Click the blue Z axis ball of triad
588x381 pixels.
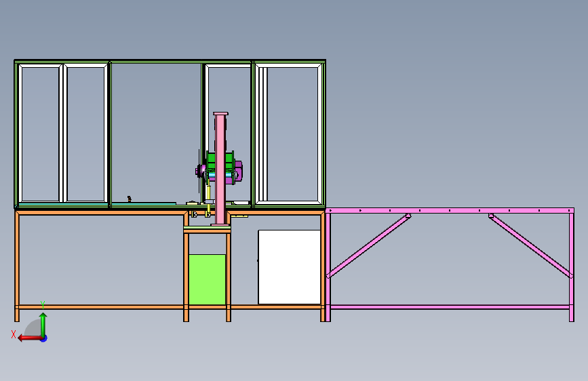click(44, 338)
